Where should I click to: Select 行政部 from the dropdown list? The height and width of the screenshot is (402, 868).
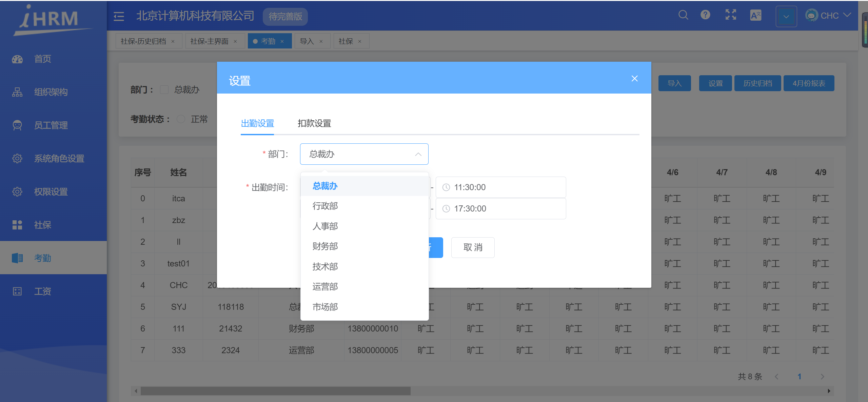(x=364, y=206)
